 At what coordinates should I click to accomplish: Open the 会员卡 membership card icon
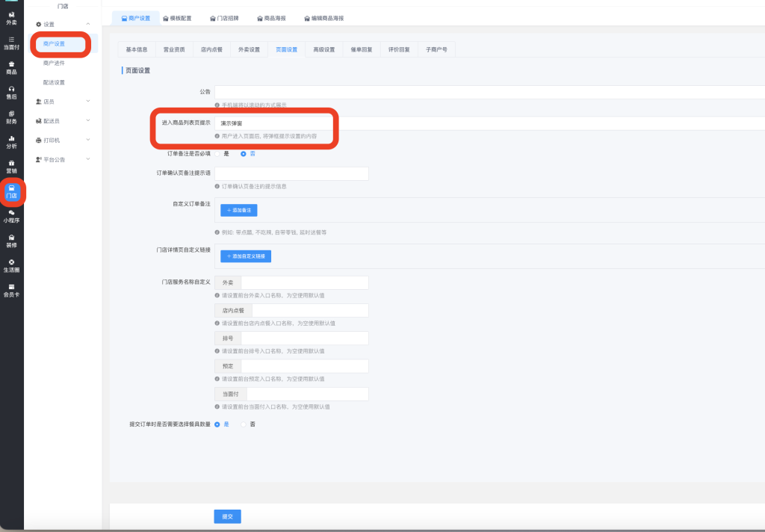[11, 290]
